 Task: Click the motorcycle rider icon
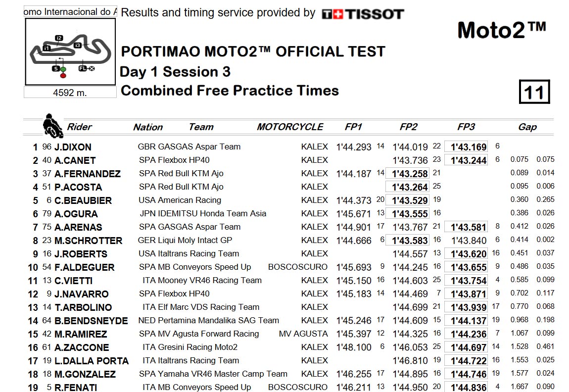point(53,126)
